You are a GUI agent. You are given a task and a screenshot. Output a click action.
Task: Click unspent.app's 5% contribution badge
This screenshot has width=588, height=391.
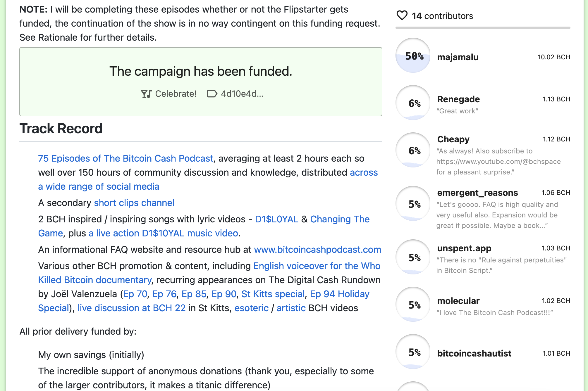(413, 257)
